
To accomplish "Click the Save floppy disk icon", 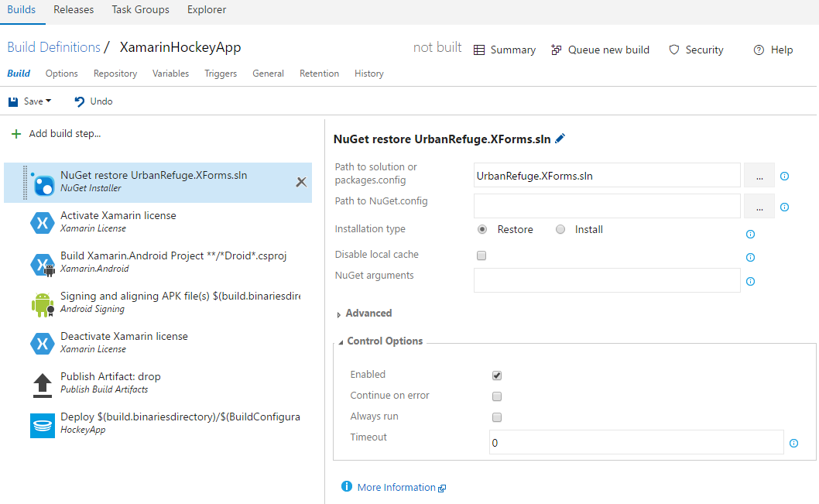I will pyautogui.click(x=13, y=102).
